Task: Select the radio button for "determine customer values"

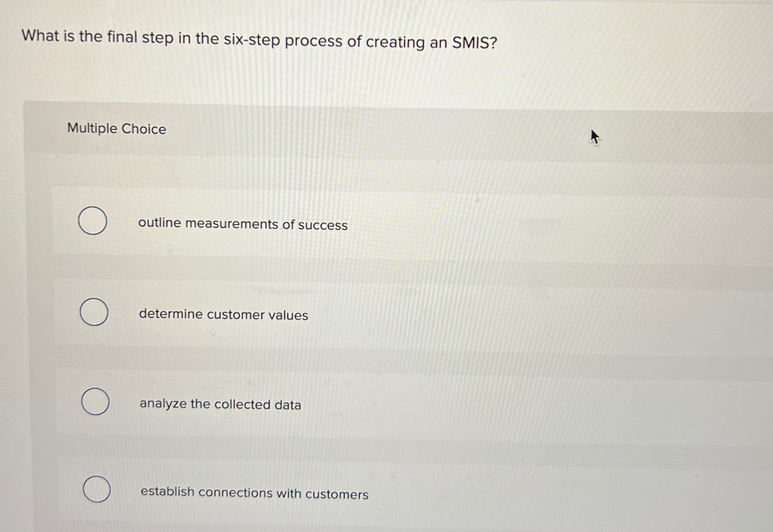Action: click(94, 312)
